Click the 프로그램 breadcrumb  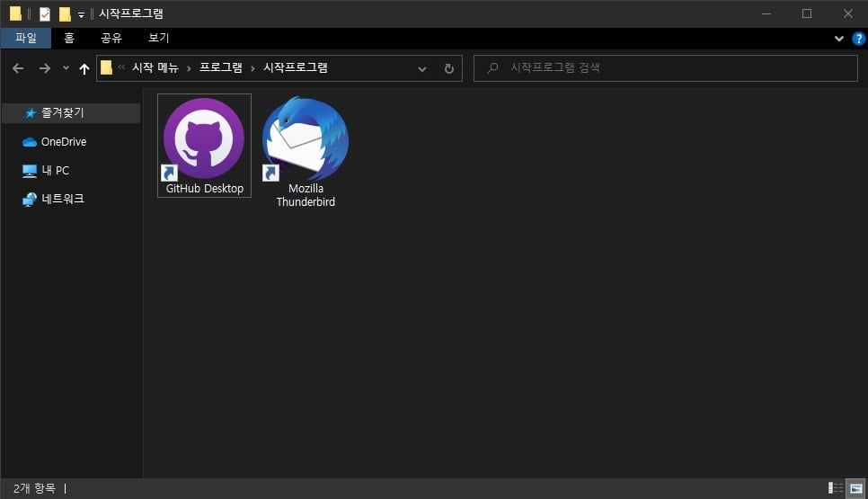(221, 67)
